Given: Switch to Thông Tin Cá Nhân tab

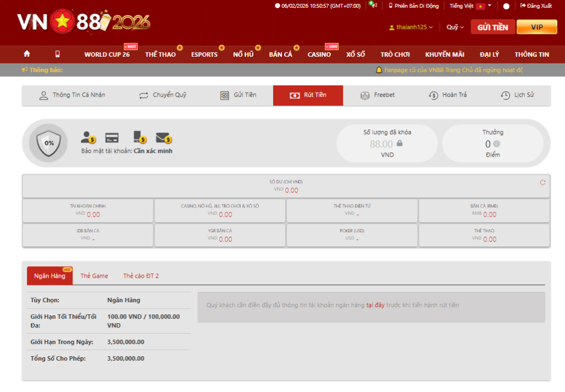Looking at the screenshot, I should coord(72,95).
